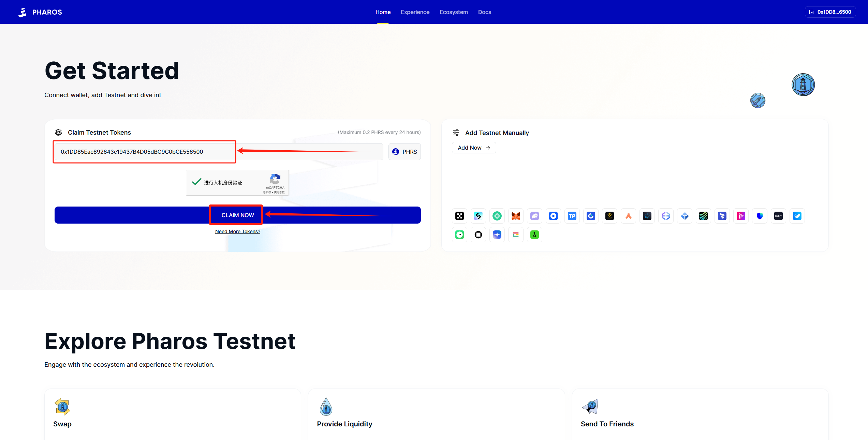Select the Binance Wallet icon
The image size is (868, 440).
click(609, 216)
